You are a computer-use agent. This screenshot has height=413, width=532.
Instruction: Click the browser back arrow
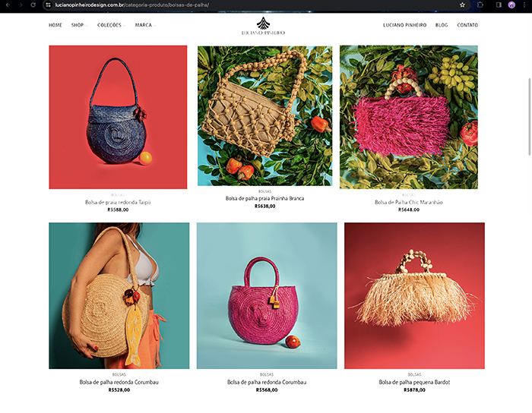point(8,5)
